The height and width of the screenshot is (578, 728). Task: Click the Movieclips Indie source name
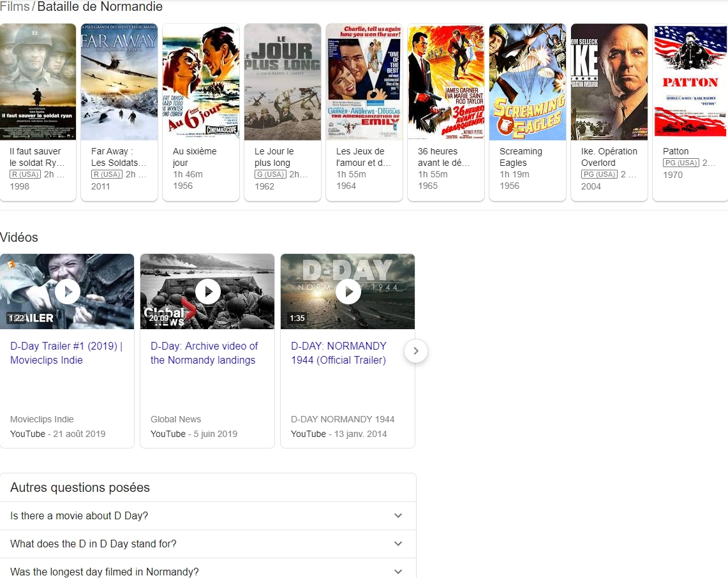point(41,419)
